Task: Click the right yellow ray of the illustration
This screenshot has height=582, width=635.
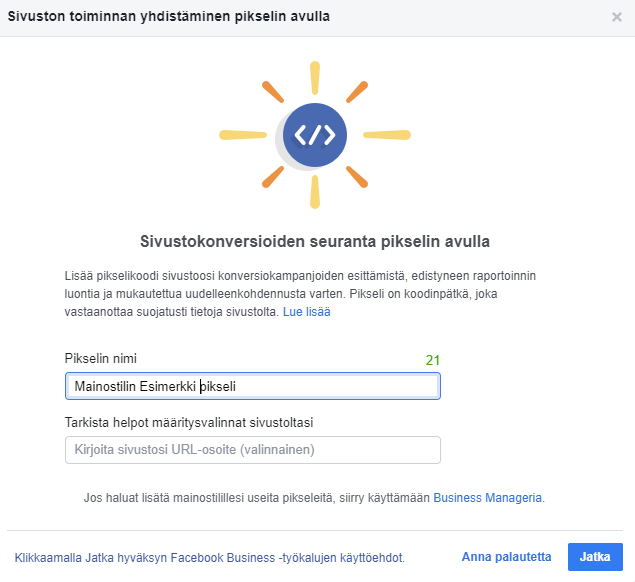Action: click(x=387, y=135)
